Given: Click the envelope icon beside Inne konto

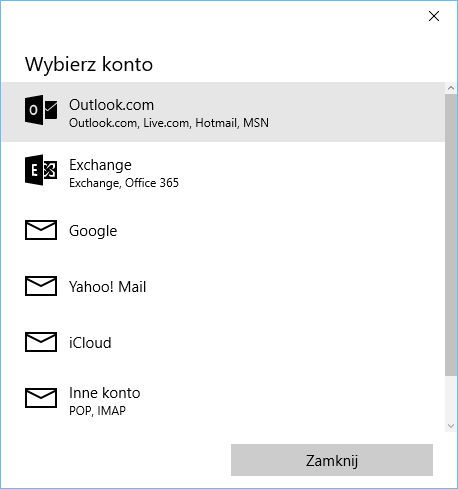Looking at the screenshot, I should (41, 398).
